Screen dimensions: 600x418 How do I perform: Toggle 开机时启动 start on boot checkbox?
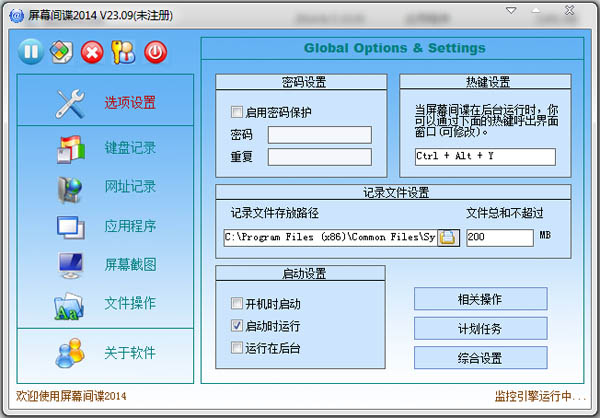point(237,303)
